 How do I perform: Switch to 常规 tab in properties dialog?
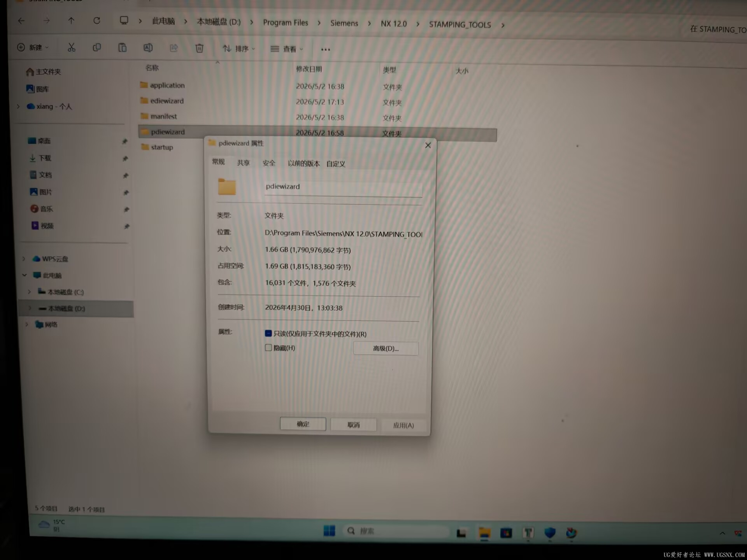pyautogui.click(x=219, y=162)
